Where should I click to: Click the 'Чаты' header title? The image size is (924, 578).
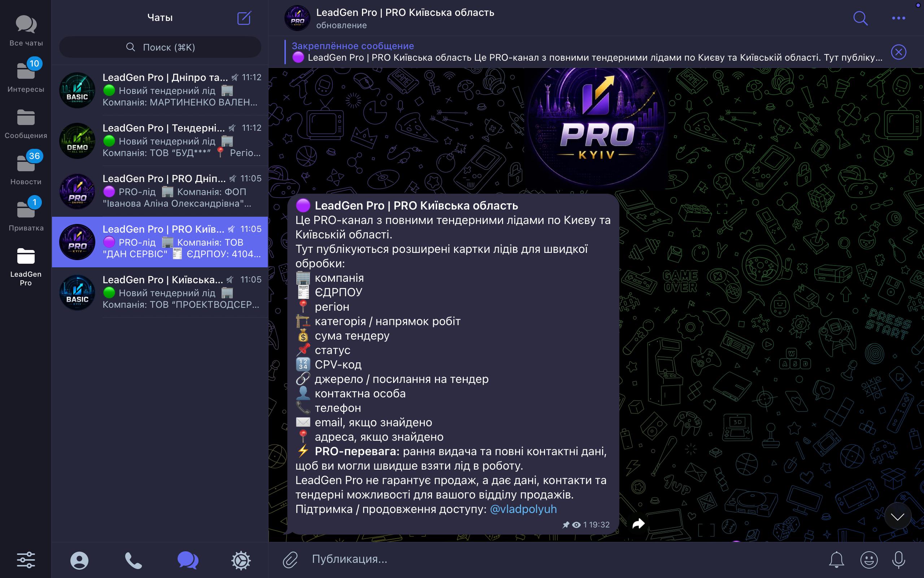[160, 18]
